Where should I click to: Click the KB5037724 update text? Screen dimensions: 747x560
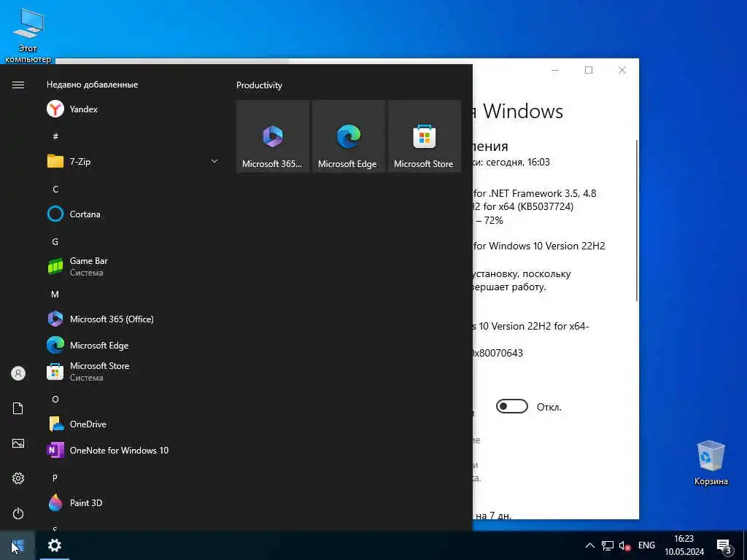(544, 206)
